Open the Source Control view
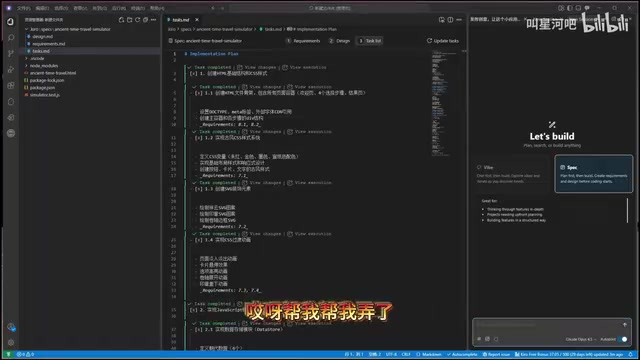640x360 pixels. pyautogui.click(x=11, y=53)
